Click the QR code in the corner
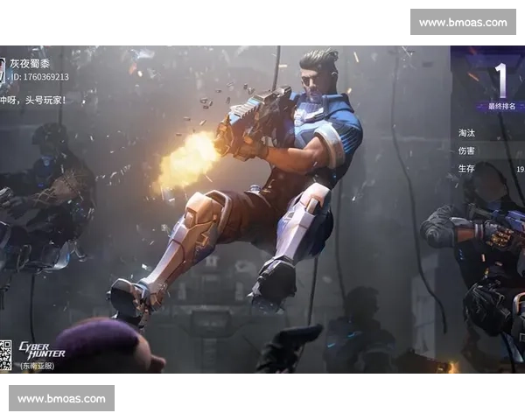This screenshot has width=525, height=420. click(x=5, y=355)
